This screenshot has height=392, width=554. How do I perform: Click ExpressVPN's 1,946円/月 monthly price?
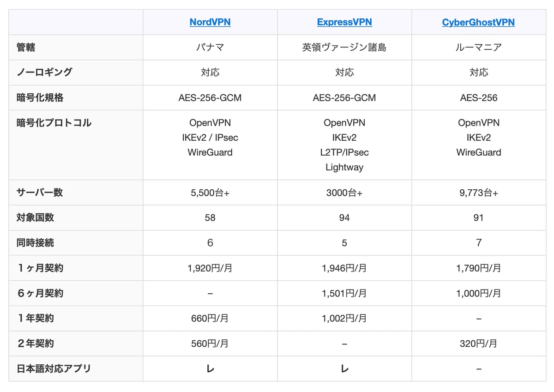click(x=344, y=268)
